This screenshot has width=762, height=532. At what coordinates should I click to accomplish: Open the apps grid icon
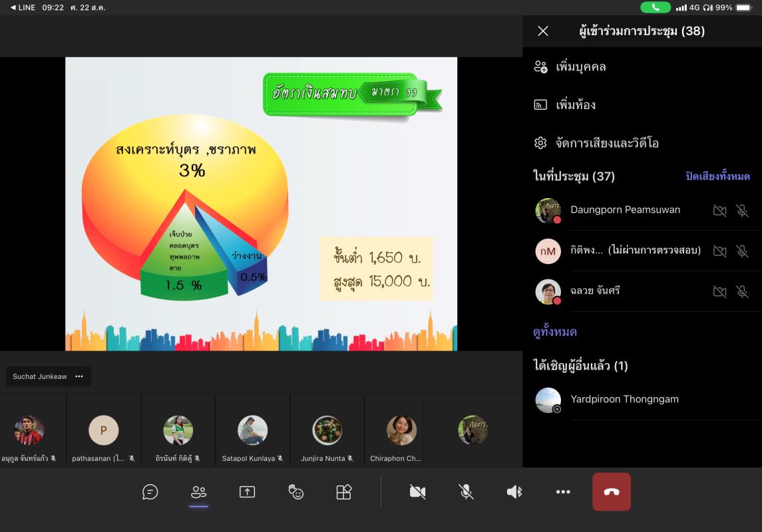(x=343, y=492)
